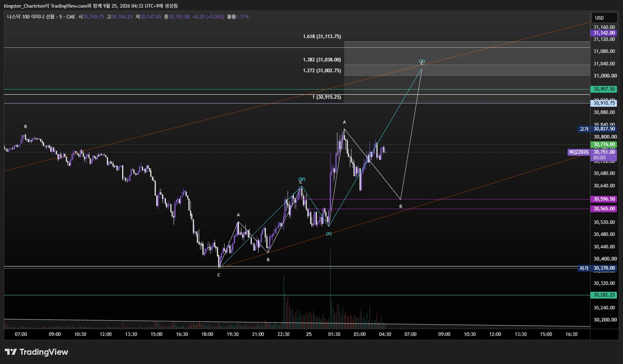The height and width of the screenshot is (364, 623).
Task: Click the 고가 high price label
Action: (584, 129)
